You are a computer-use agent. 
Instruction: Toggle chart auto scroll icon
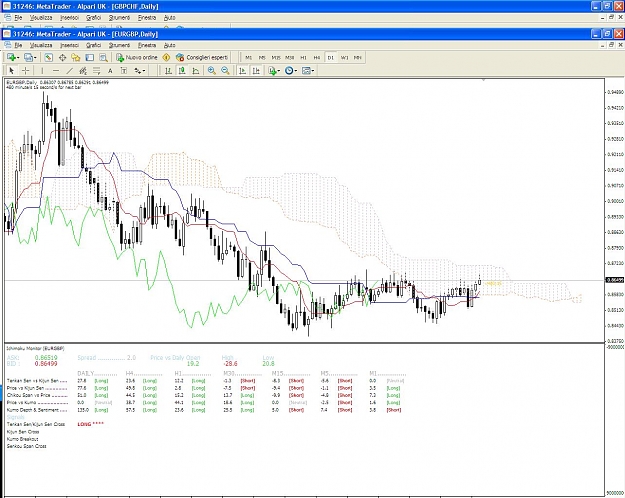click(x=242, y=71)
